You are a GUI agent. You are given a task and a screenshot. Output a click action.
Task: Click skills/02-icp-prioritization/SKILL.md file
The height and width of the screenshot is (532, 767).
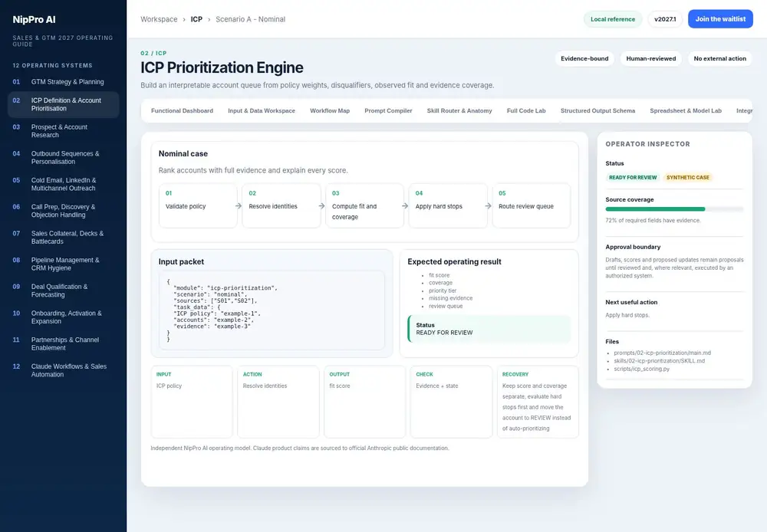pos(659,361)
